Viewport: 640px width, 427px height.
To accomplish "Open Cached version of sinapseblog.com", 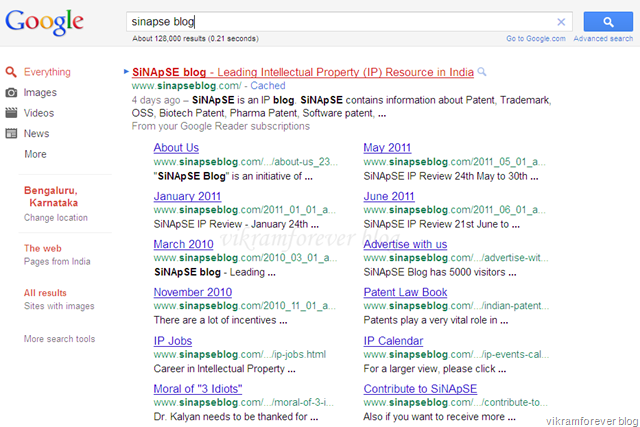I will tap(268, 86).
